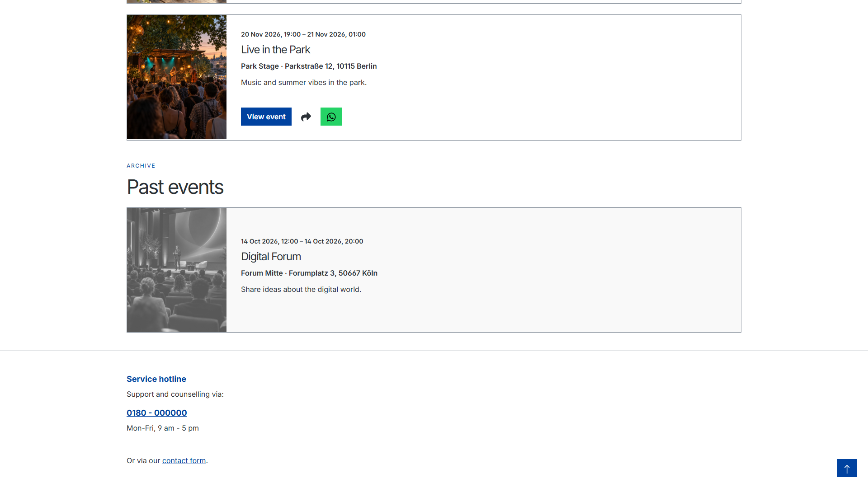868x488 pixels.
Task: Click 'Mon-Fri, 9 am - 5 pm' hours text
Action: point(163,428)
